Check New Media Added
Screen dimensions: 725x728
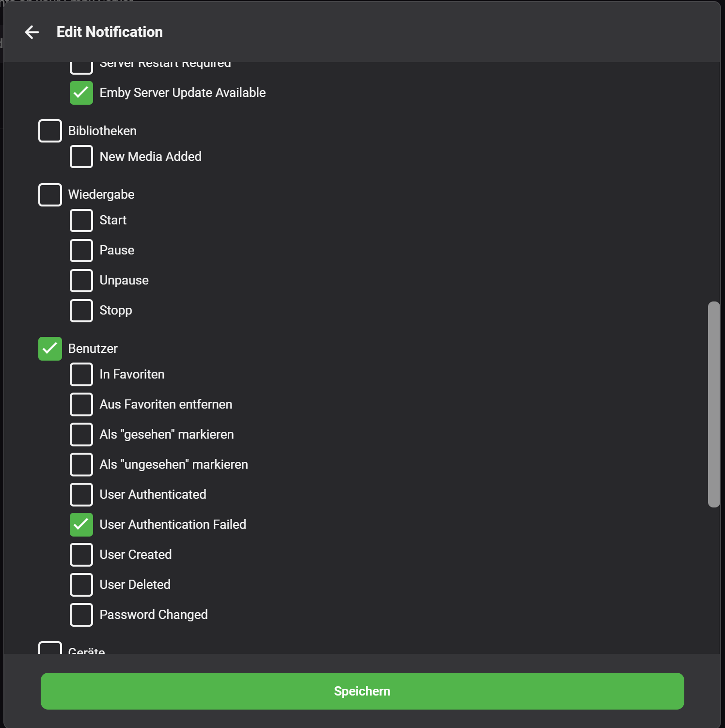(x=81, y=157)
